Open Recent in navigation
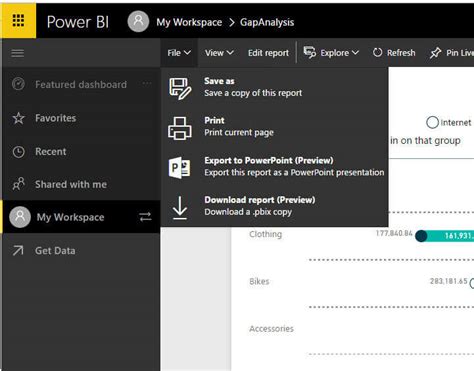Screen dimensions: 474x371 (x=51, y=152)
